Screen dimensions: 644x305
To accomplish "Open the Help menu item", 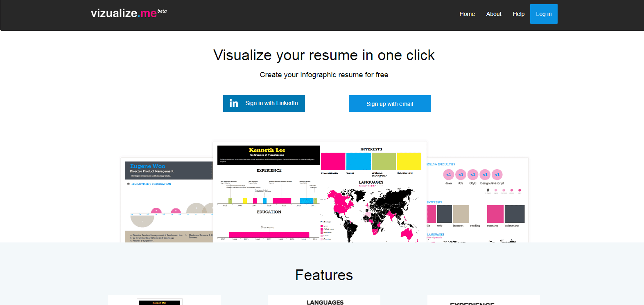I will (518, 14).
